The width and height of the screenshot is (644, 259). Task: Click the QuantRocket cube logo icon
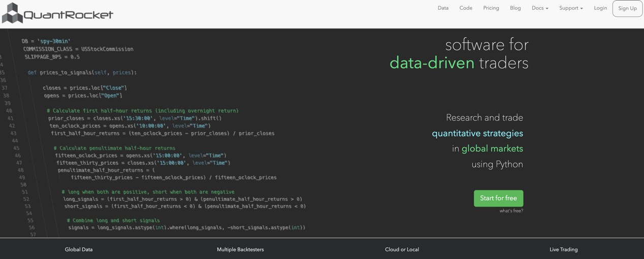(x=13, y=13)
